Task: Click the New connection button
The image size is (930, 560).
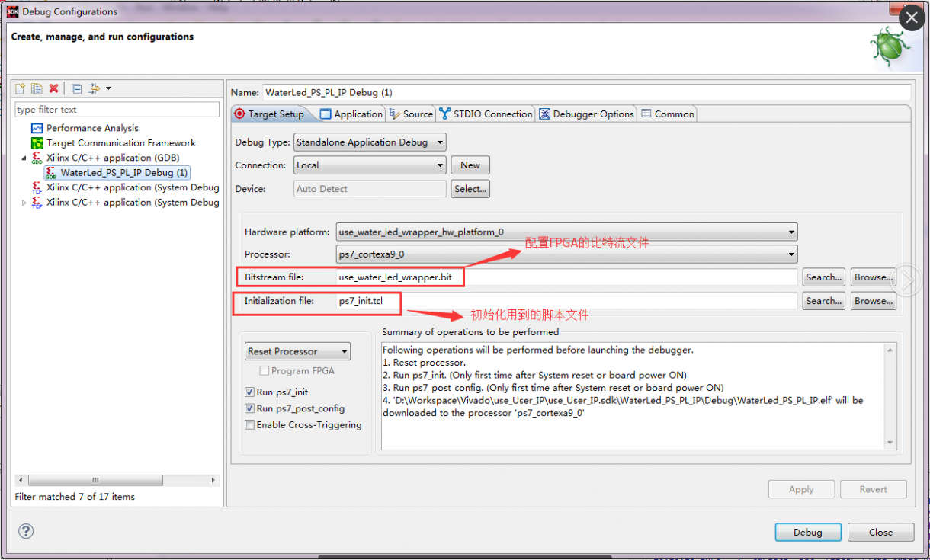Action: pyautogui.click(x=470, y=165)
